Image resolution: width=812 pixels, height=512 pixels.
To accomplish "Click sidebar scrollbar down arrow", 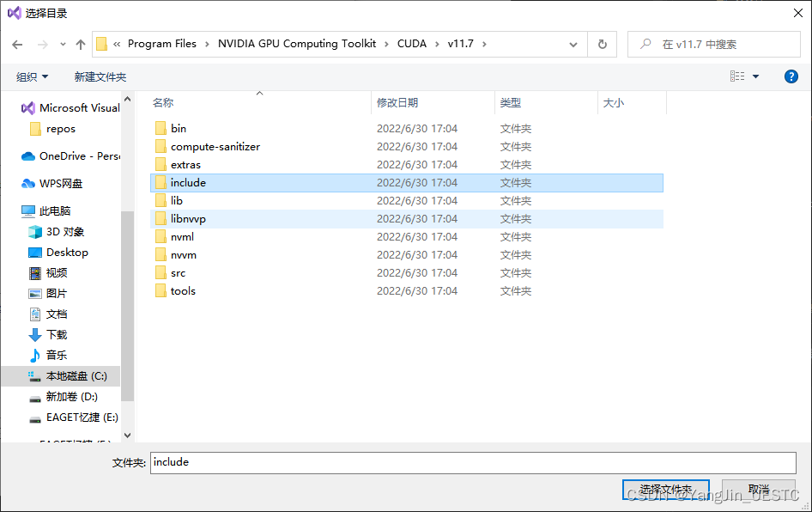I will pos(127,436).
